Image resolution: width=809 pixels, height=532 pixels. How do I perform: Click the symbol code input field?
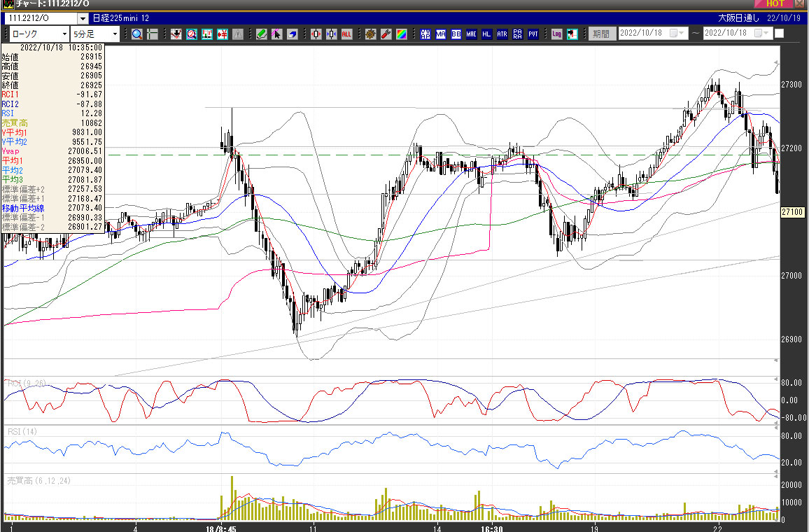41,19
